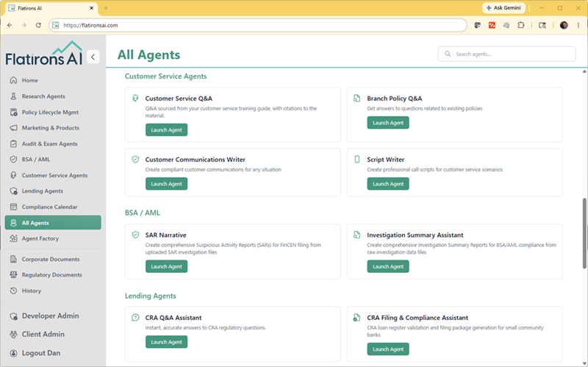Click the browser address bar
588x367 pixels.
[258, 25]
